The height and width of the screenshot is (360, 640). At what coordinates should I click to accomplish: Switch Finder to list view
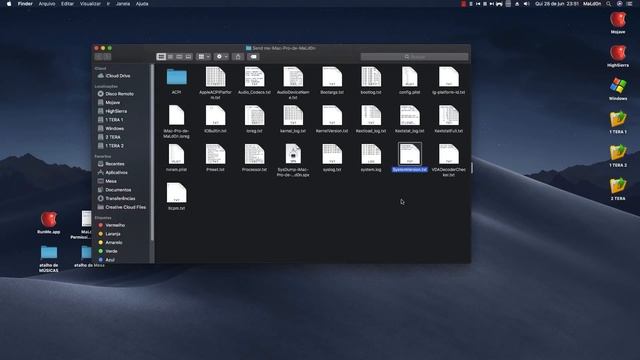pos(170,57)
